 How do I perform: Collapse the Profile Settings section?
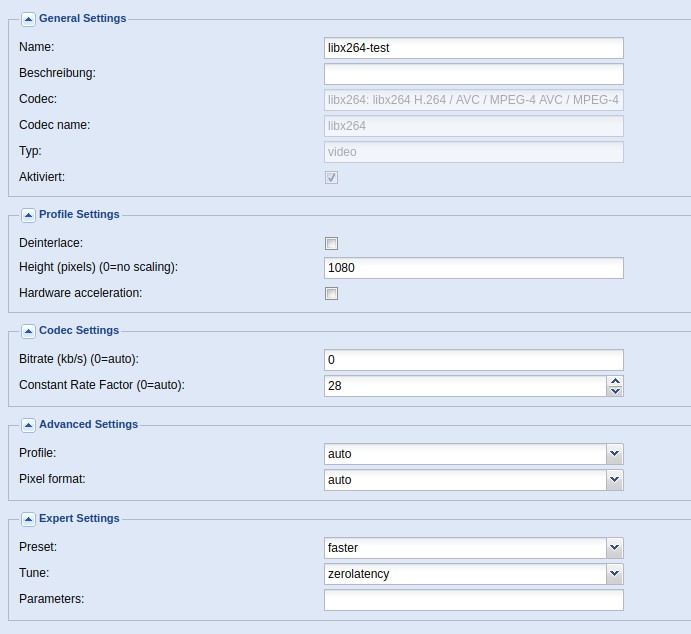pyautogui.click(x=28, y=215)
